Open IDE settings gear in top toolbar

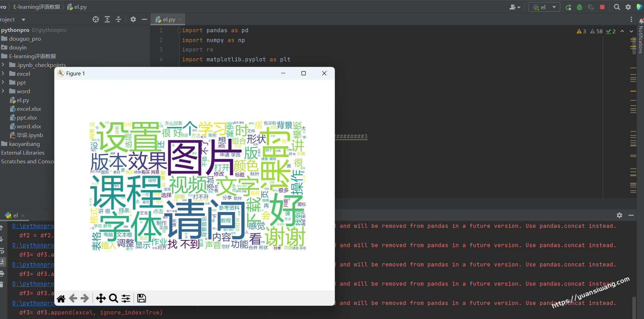coord(628,7)
